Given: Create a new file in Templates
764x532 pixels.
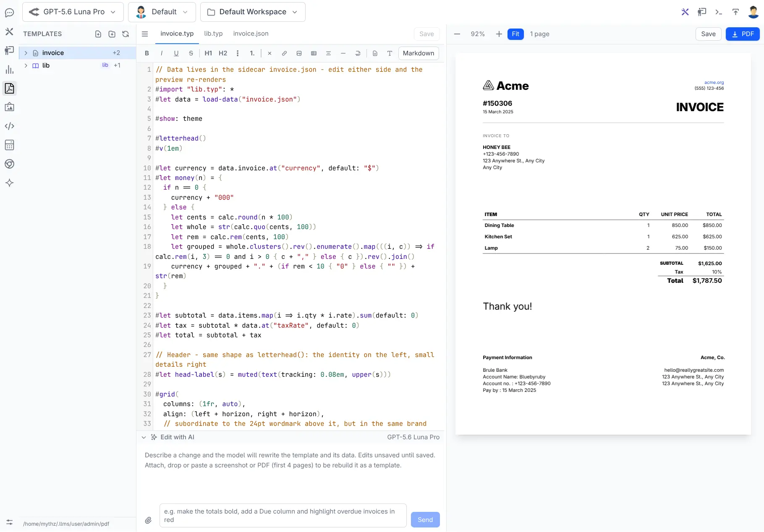Looking at the screenshot, I should click(x=98, y=34).
